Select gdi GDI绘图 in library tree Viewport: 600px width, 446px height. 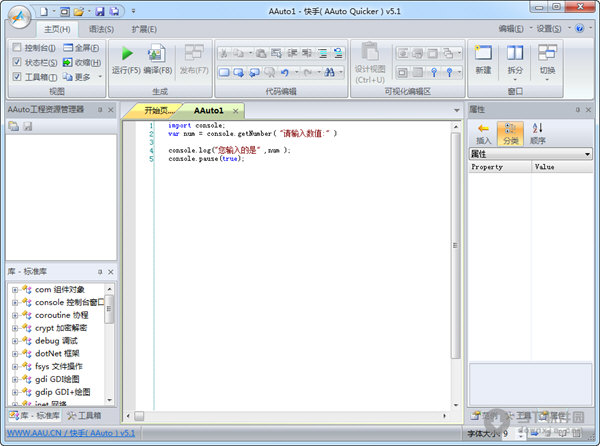pyautogui.click(x=57, y=379)
